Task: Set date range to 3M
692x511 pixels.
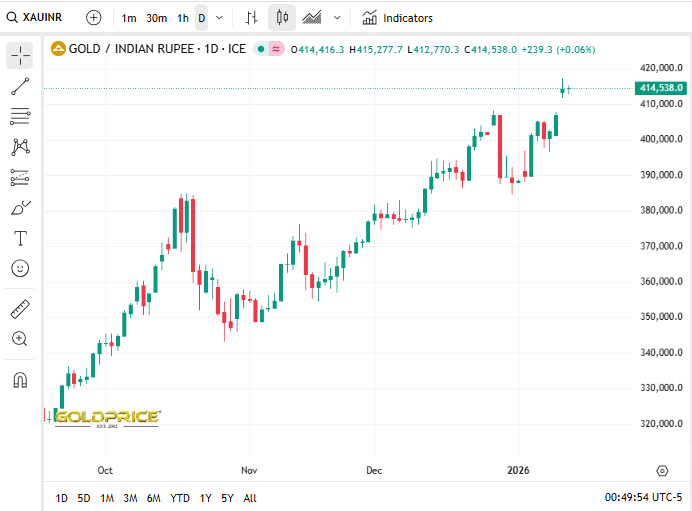Action: tap(130, 498)
